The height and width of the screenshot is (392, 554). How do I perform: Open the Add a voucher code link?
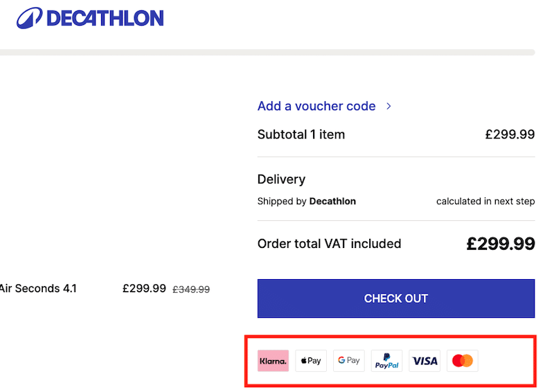316,106
